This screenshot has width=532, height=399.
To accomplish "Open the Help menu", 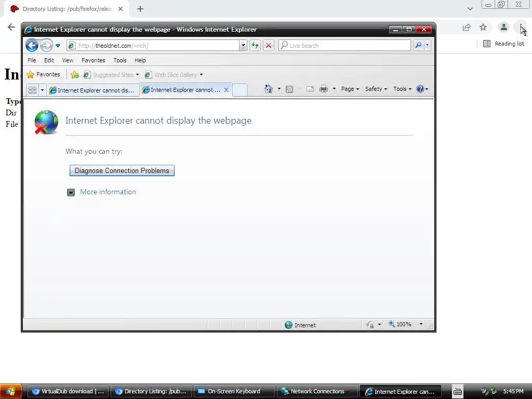I will point(140,60).
